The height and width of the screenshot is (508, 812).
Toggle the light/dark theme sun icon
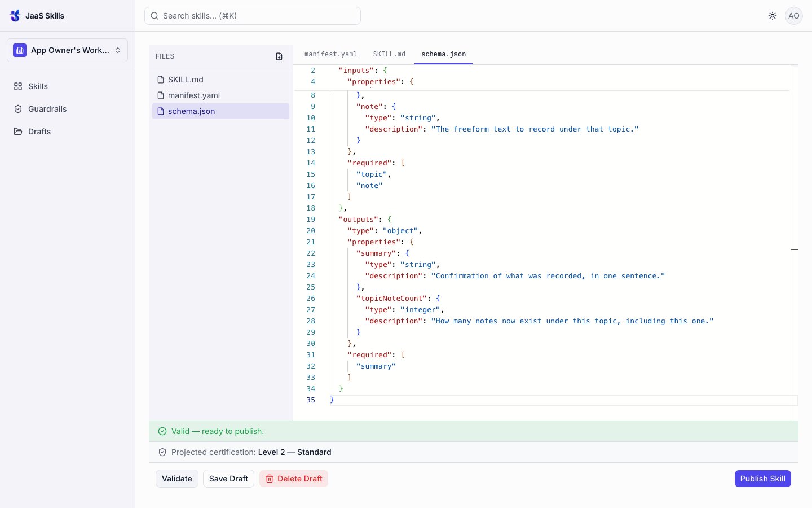(x=773, y=16)
